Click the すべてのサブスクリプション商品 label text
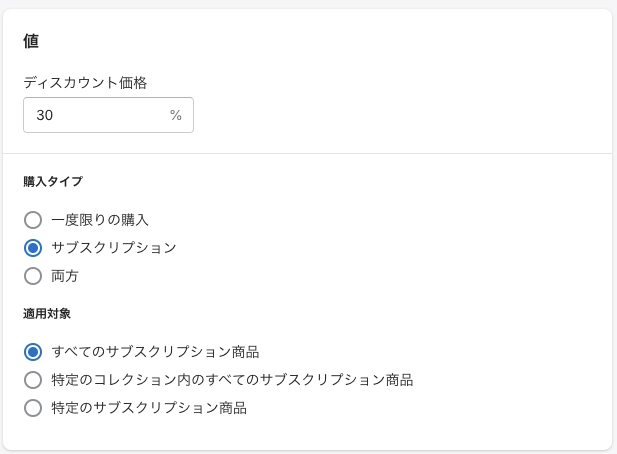The height and width of the screenshot is (454, 617). pos(155,352)
